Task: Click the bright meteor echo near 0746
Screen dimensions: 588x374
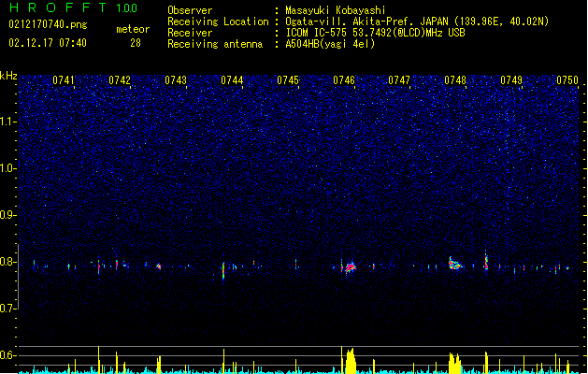Action: (x=351, y=267)
